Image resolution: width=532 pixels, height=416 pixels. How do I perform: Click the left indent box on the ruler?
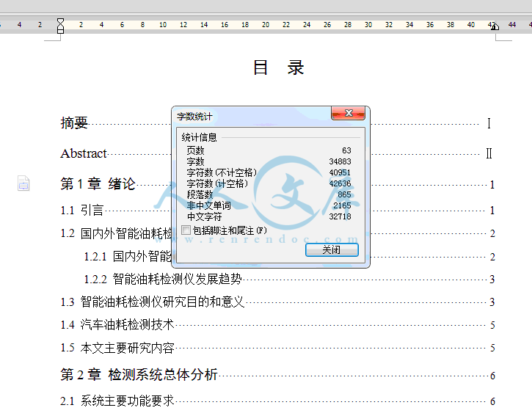[60, 32]
